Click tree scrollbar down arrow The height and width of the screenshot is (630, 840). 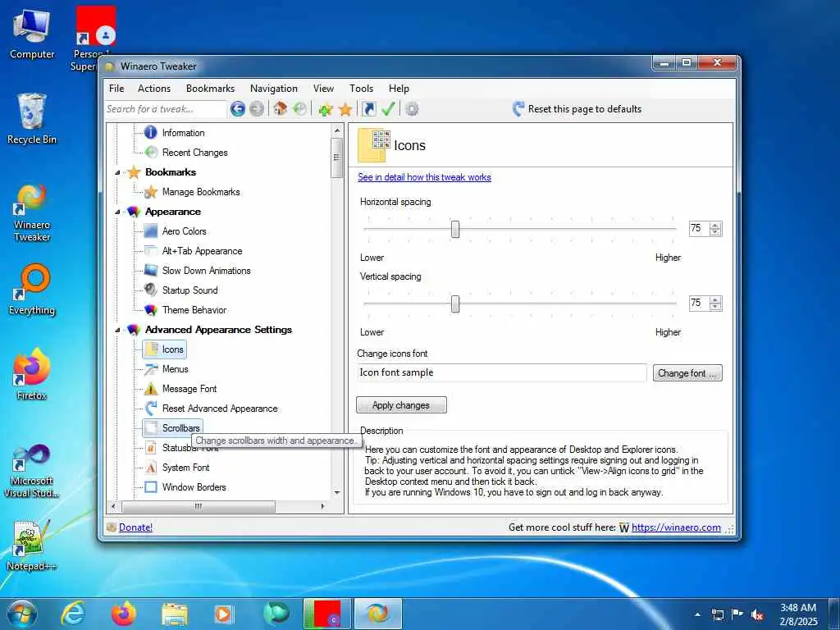pyautogui.click(x=337, y=493)
